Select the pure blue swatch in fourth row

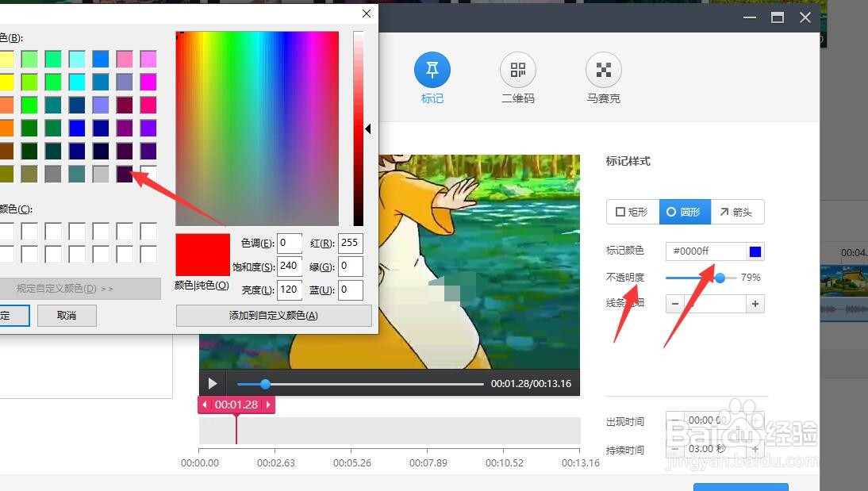tap(77, 128)
